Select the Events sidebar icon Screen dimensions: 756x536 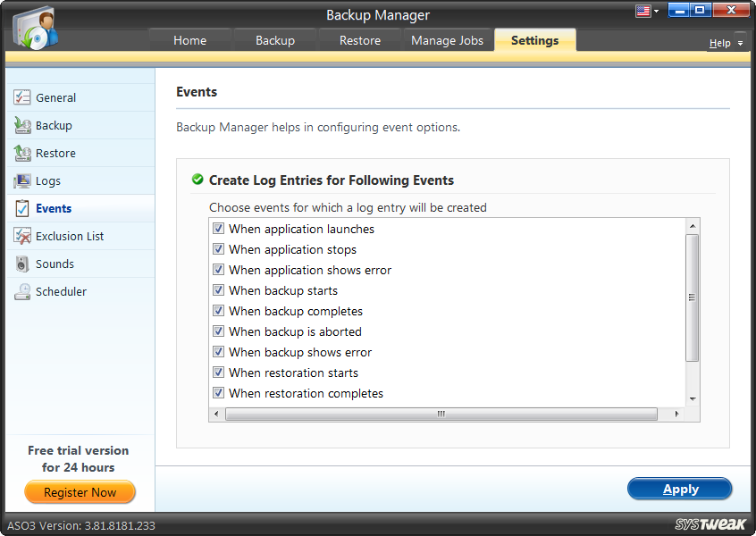21,207
